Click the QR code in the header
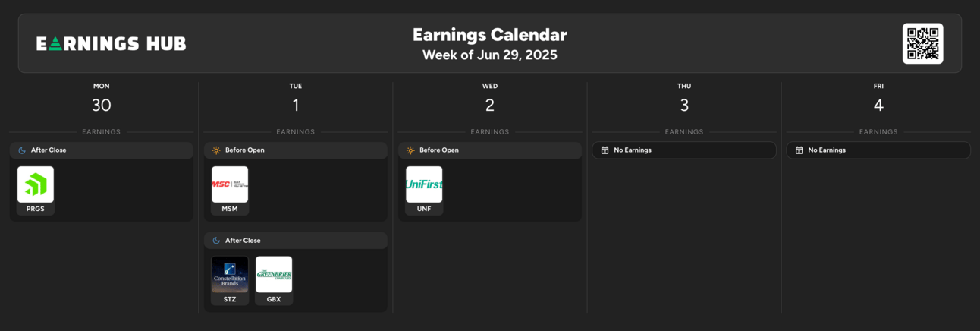Image resolution: width=980 pixels, height=331 pixels. (x=922, y=43)
